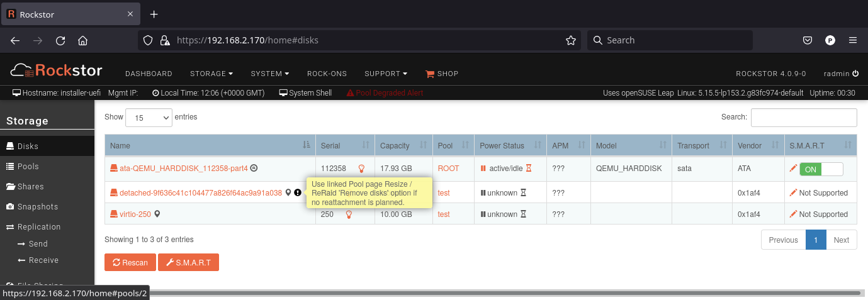Viewport: 868px width, 300px height.
Task: Expand the STORAGE menu in the navbar
Action: pyautogui.click(x=211, y=74)
